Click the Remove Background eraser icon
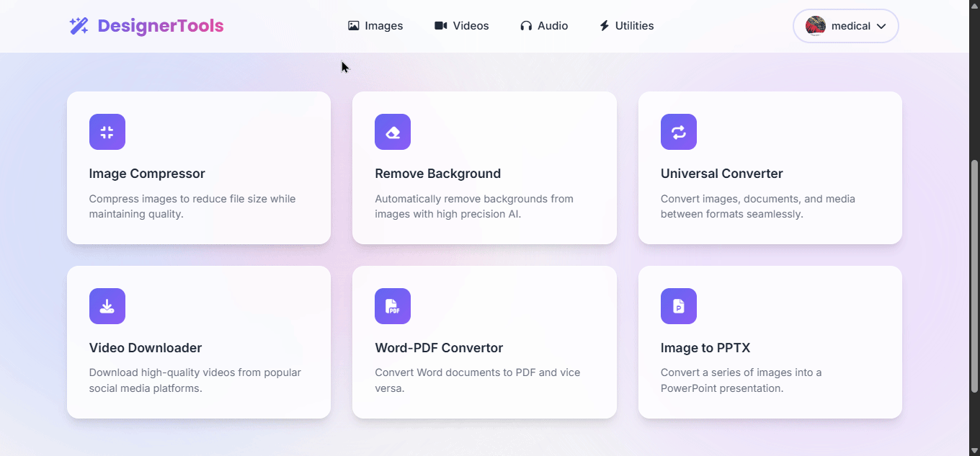The image size is (980, 456). (393, 132)
